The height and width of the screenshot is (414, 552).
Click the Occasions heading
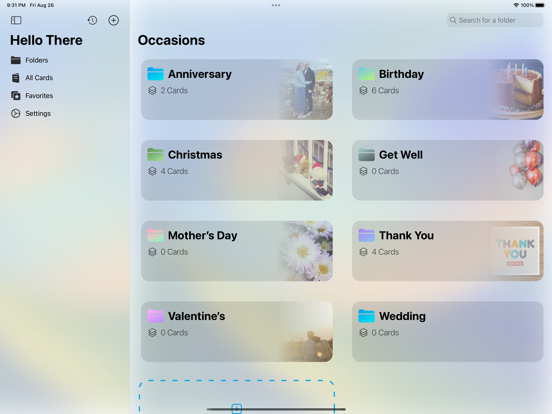pos(171,40)
